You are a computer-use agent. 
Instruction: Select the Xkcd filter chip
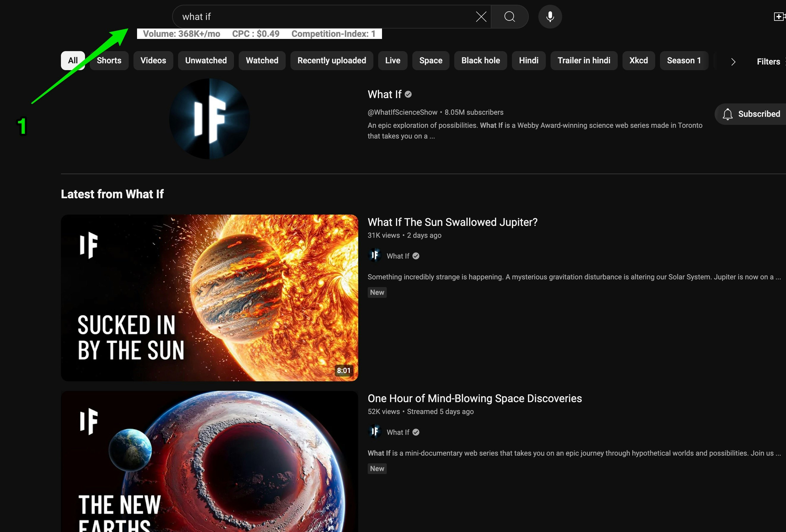click(639, 61)
